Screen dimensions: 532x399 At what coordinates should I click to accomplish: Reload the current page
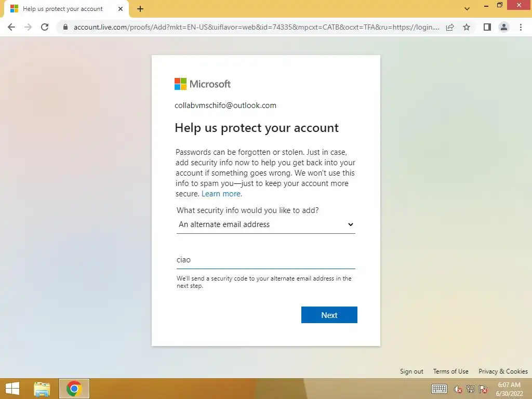click(x=45, y=27)
